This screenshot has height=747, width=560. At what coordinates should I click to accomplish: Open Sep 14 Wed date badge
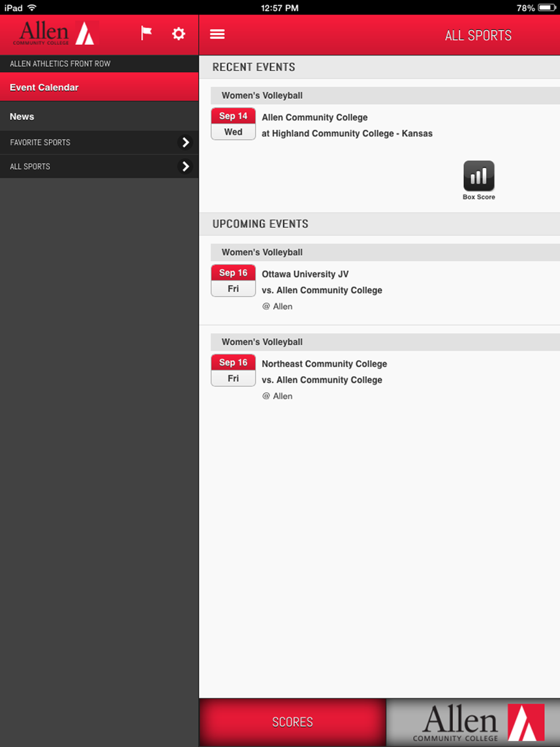234,124
